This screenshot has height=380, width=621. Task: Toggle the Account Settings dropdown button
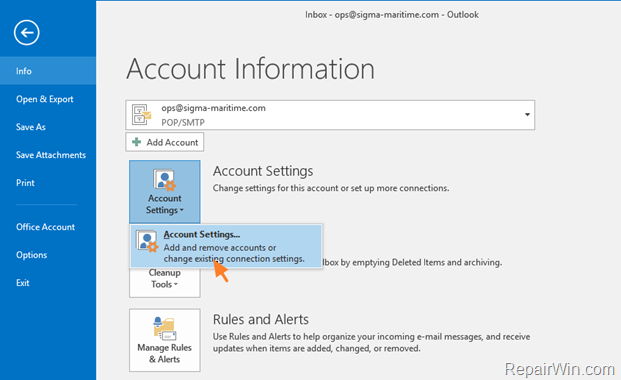tap(165, 191)
